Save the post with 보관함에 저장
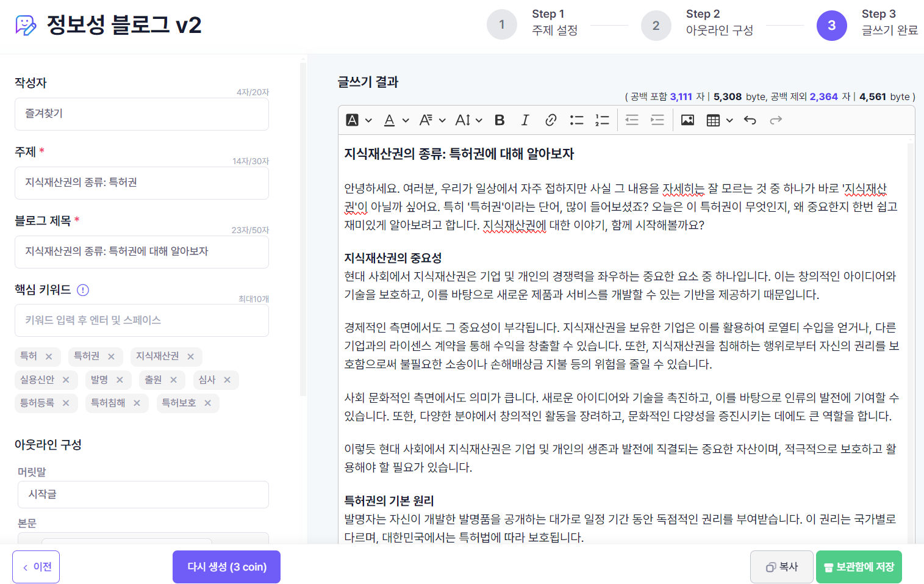Screen dimensions: 924x584 pyautogui.click(x=858, y=566)
